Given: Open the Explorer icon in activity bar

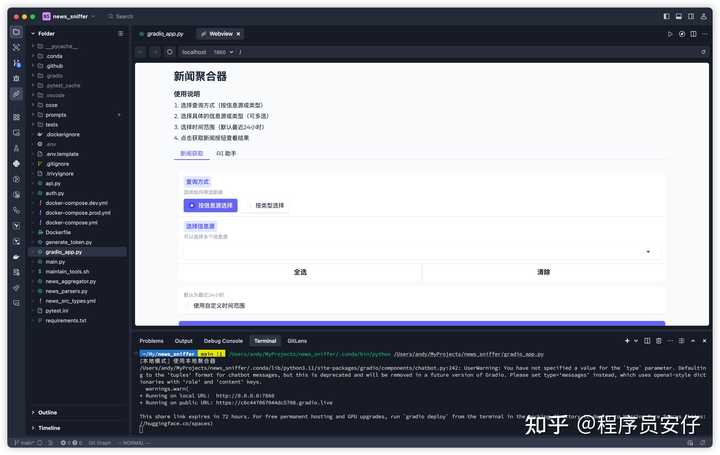Looking at the screenshot, I should 16,33.
